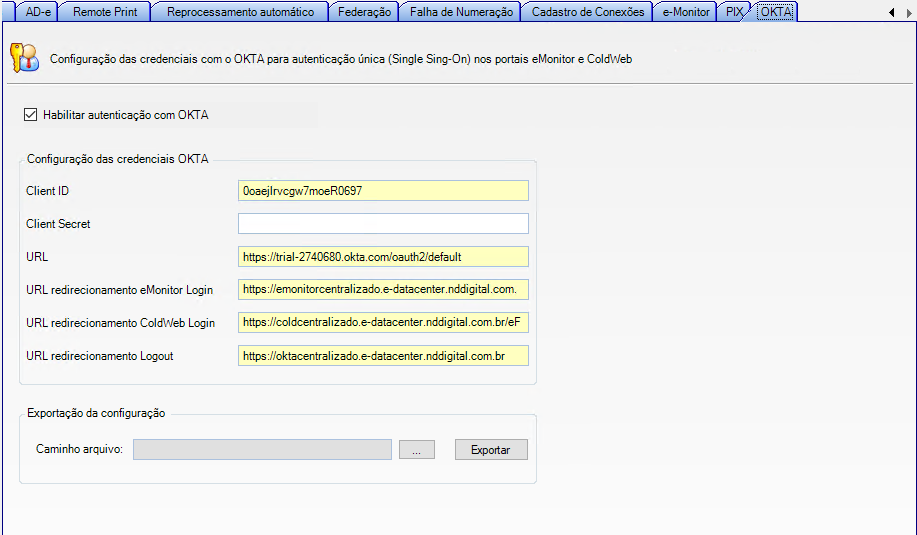Viewport: 917px width, 535px height.
Task: Switch to the e-Monitor tab
Action: (686, 12)
